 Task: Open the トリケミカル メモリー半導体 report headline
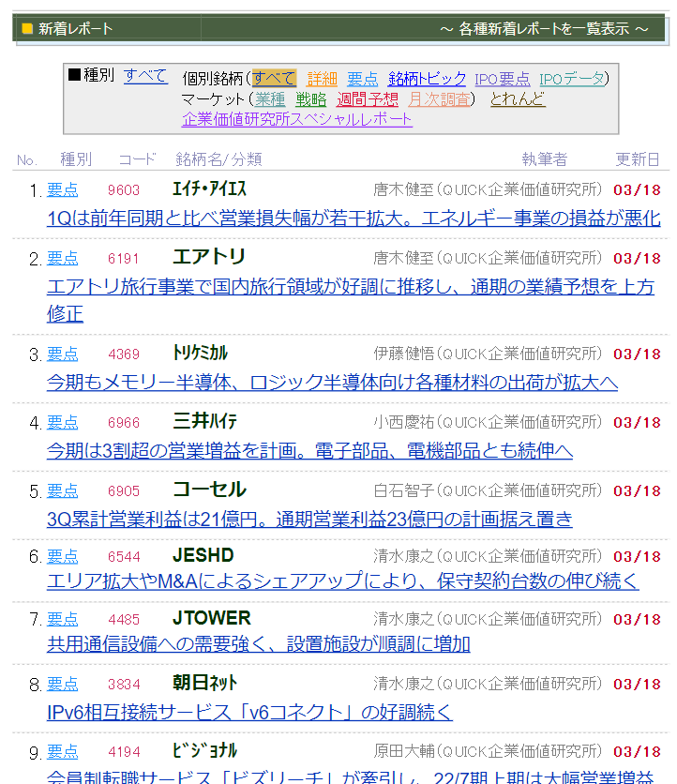(x=332, y=383)
